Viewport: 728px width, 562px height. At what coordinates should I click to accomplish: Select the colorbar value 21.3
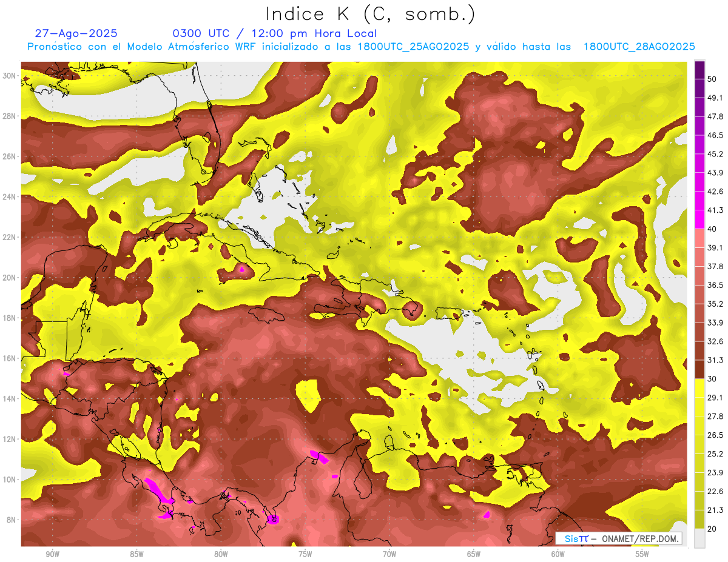(715, 510)
